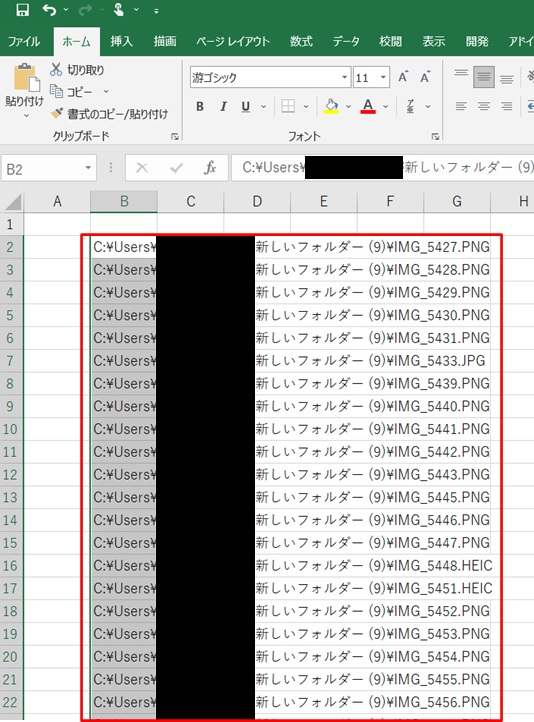Screen dimensions: 534x722
Task: Click the Insert Function fx icon
Action: (210, 168)
